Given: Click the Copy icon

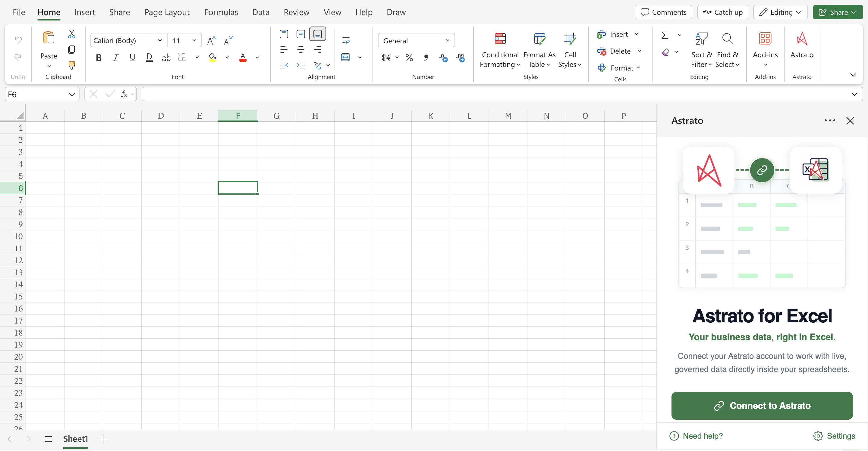Looking at the screenshot, I should [71, 49].
